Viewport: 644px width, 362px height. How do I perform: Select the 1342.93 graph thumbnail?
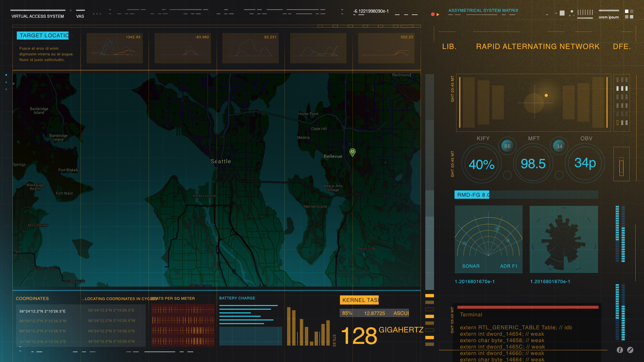coord(115,48)
